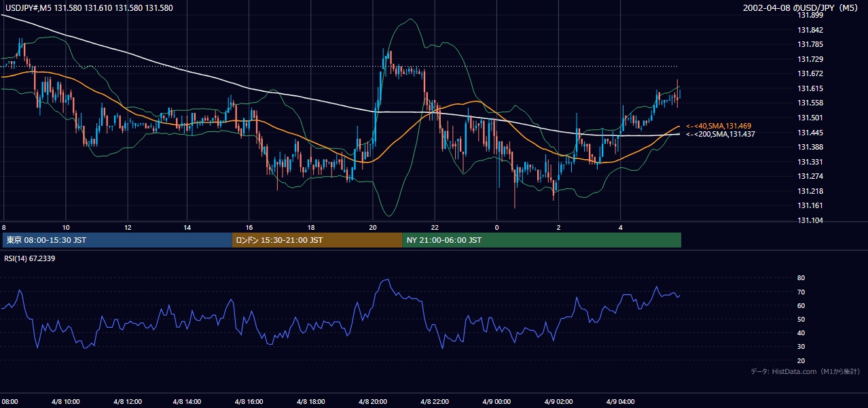Click the RSI scale value 80
The image size is (868, 408).
click(801, 278)
